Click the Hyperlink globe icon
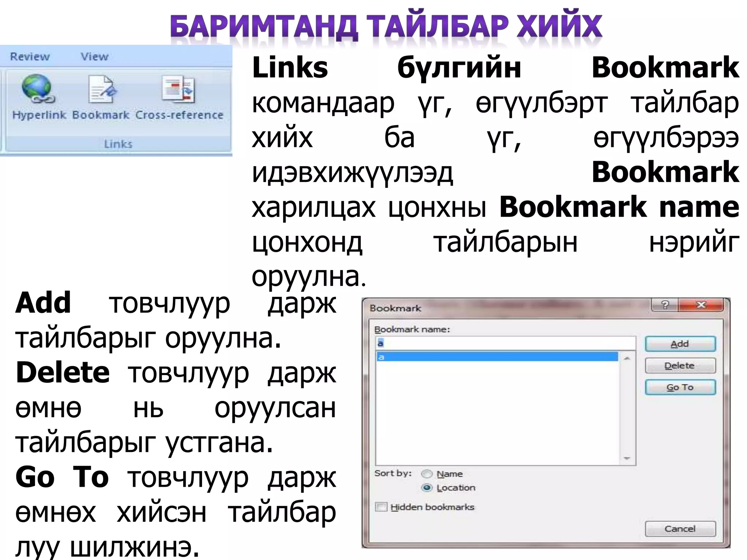The height and width of the screenshot is (560, 747). tap(38, 89)
